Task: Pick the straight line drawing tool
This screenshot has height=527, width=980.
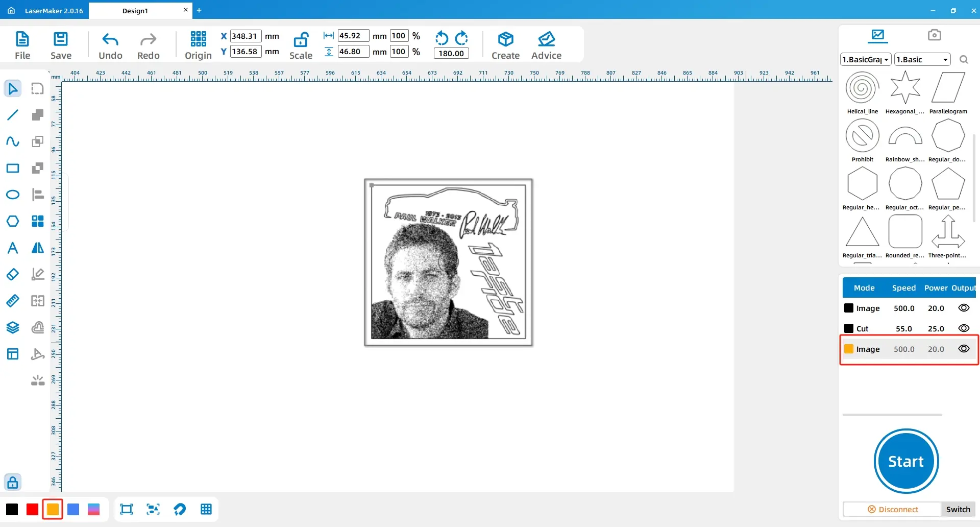Action: point(13,115)
